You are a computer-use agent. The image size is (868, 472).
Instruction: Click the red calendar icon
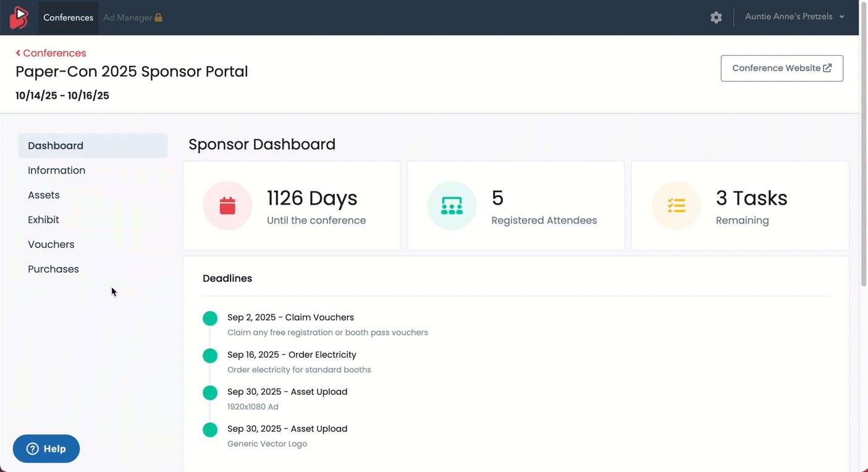227,206
